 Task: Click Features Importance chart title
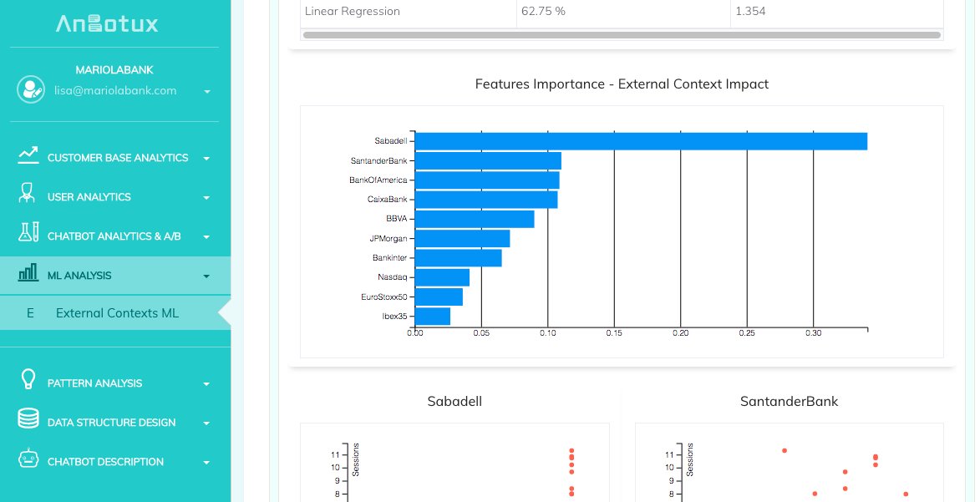622,84
